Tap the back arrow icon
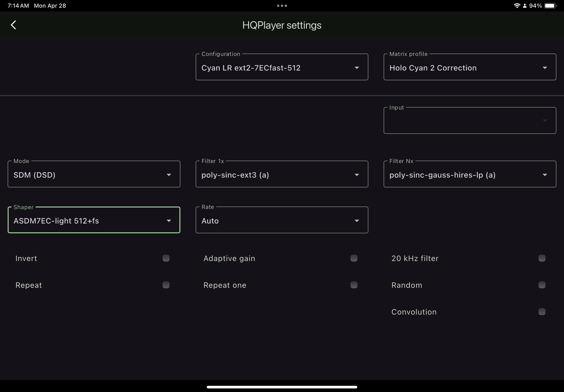 (14, 25)
